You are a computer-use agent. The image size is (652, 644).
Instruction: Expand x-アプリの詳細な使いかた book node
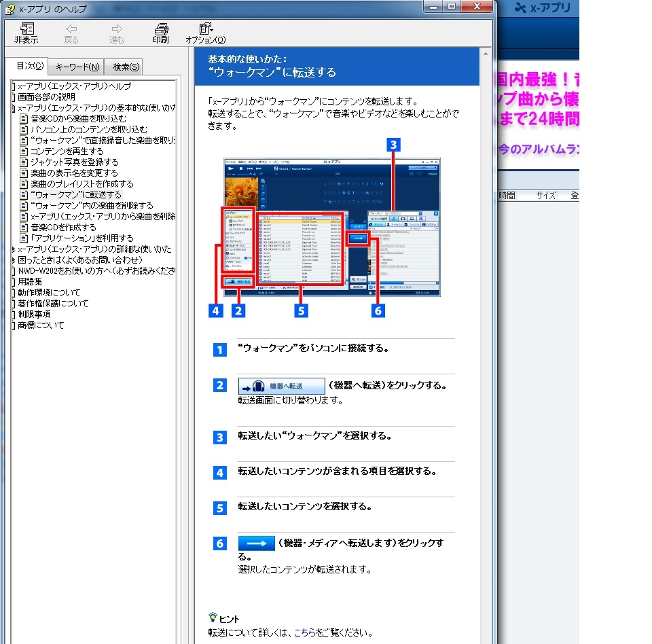14,249
